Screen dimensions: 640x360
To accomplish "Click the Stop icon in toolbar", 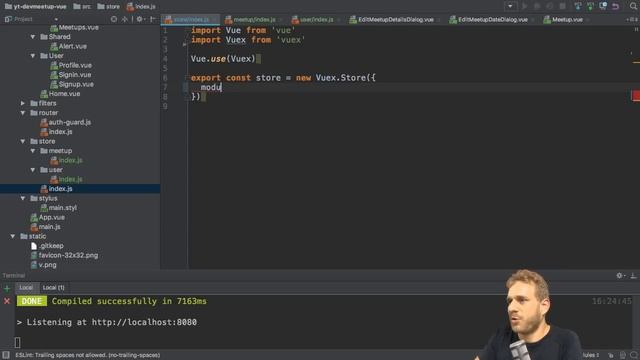I will 562,6.
